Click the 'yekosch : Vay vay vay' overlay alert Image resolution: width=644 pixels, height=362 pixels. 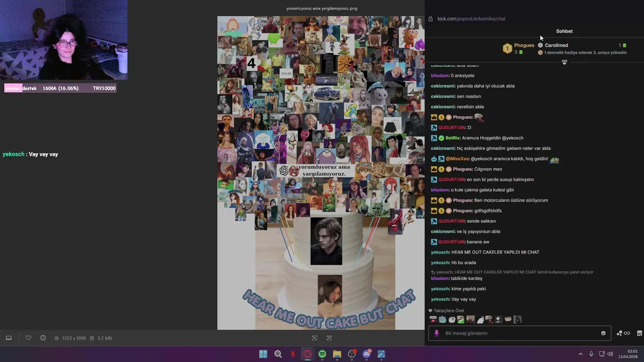[x=30, y=154]
